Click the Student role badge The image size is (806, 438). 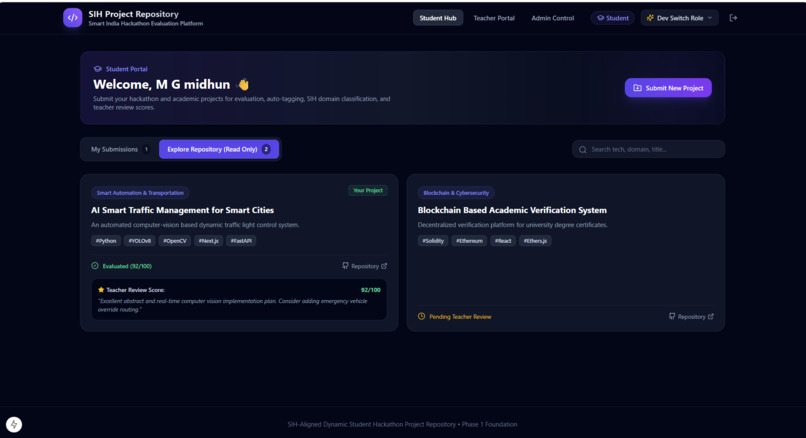pos(612,18)
